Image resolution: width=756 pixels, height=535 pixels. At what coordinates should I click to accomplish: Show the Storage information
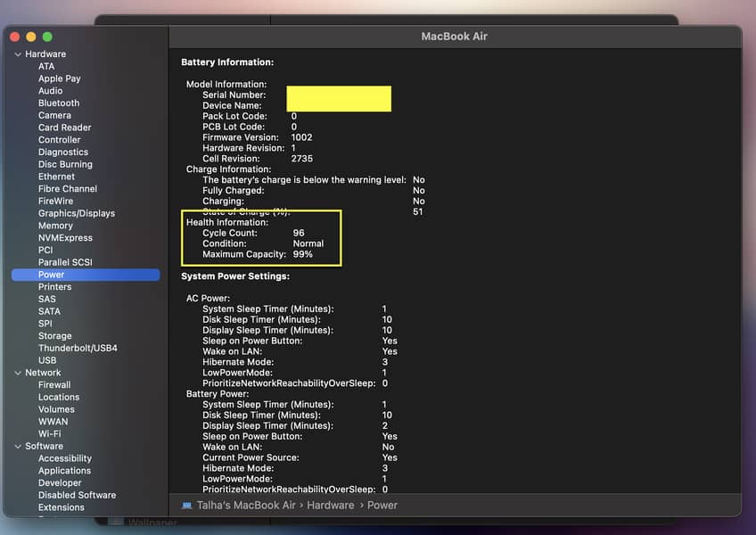point(54,336)
